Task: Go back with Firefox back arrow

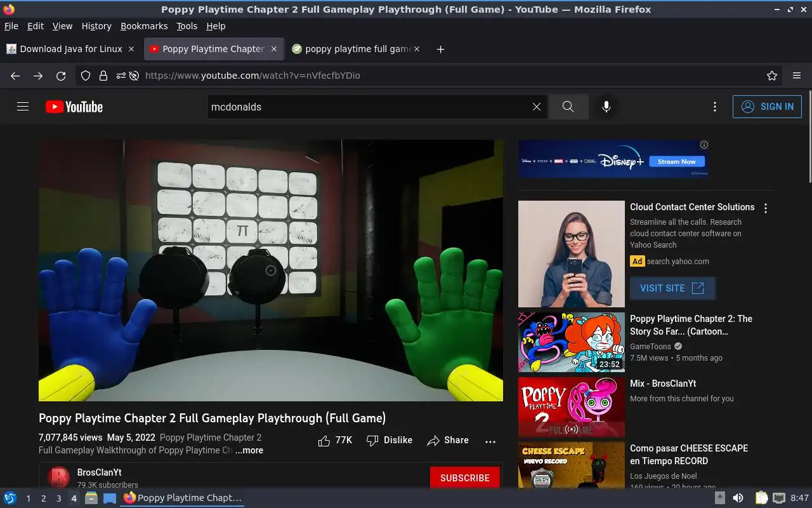Action: [15, 76]
